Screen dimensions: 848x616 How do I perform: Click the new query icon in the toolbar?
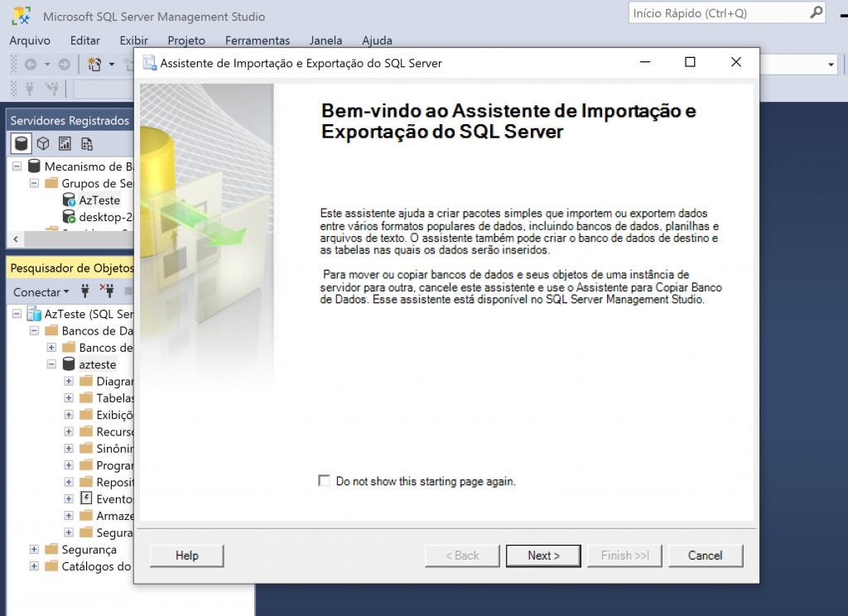tap(94, 65)
